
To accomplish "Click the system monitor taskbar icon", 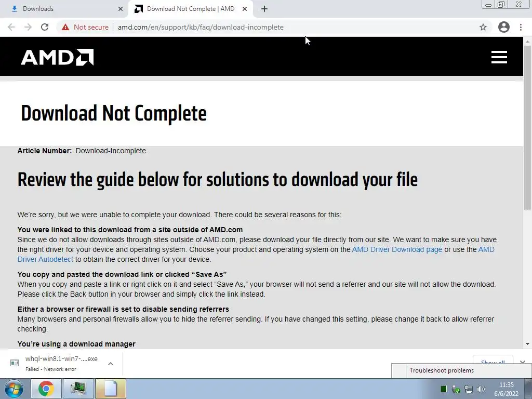I will coord(78,389).
